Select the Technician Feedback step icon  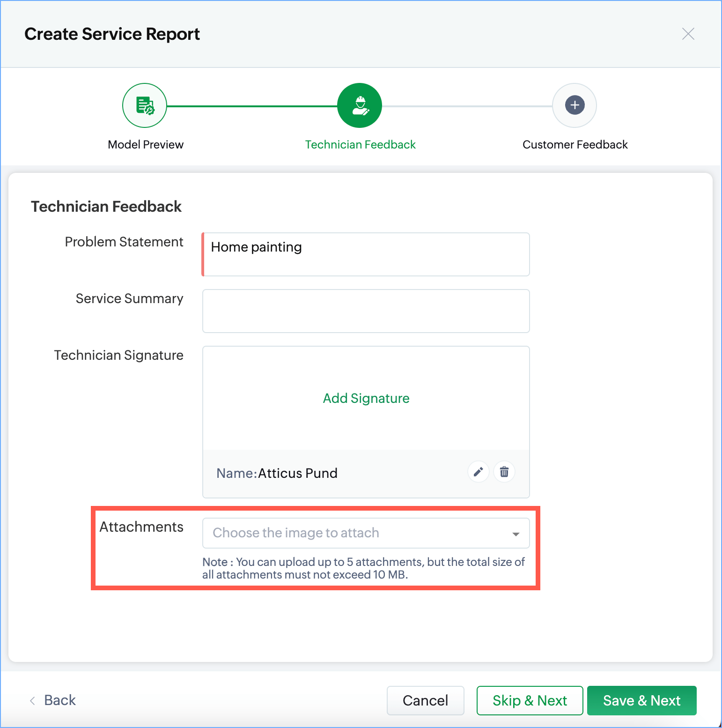360,105
